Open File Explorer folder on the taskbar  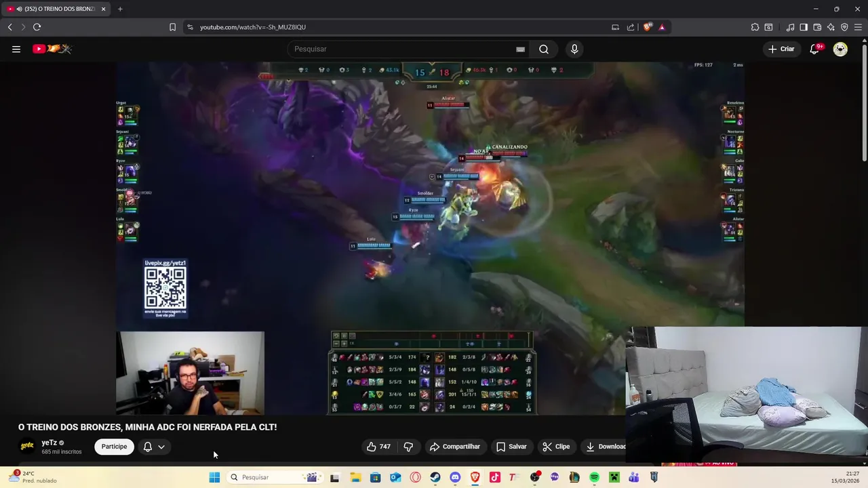coord(355,477)
